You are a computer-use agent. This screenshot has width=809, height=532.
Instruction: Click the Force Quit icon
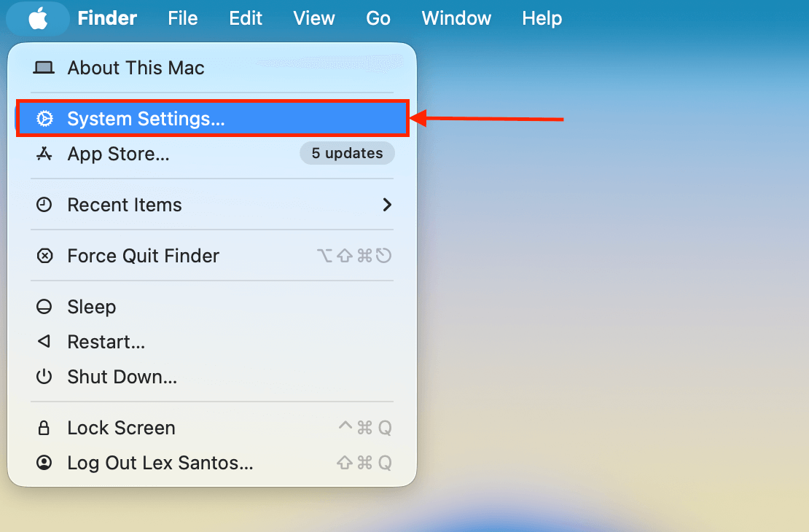point(44,256)
